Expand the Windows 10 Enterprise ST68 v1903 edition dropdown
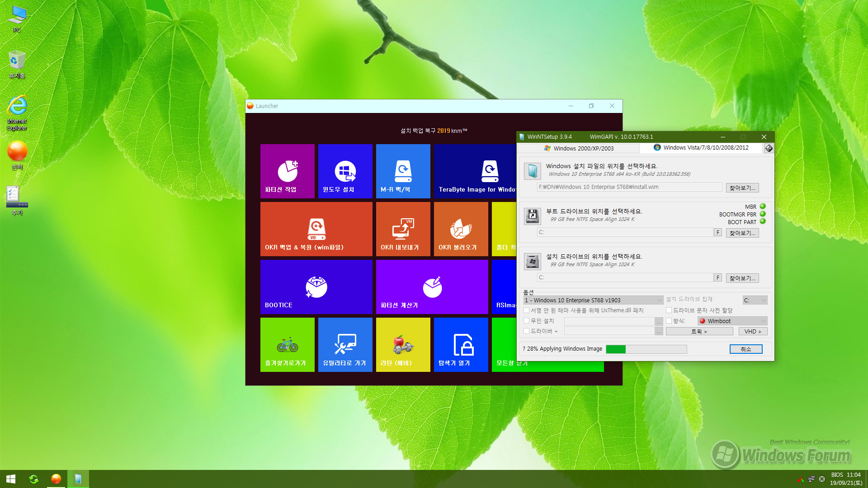This screenshot has width=868, height=488. click(593, 300)
